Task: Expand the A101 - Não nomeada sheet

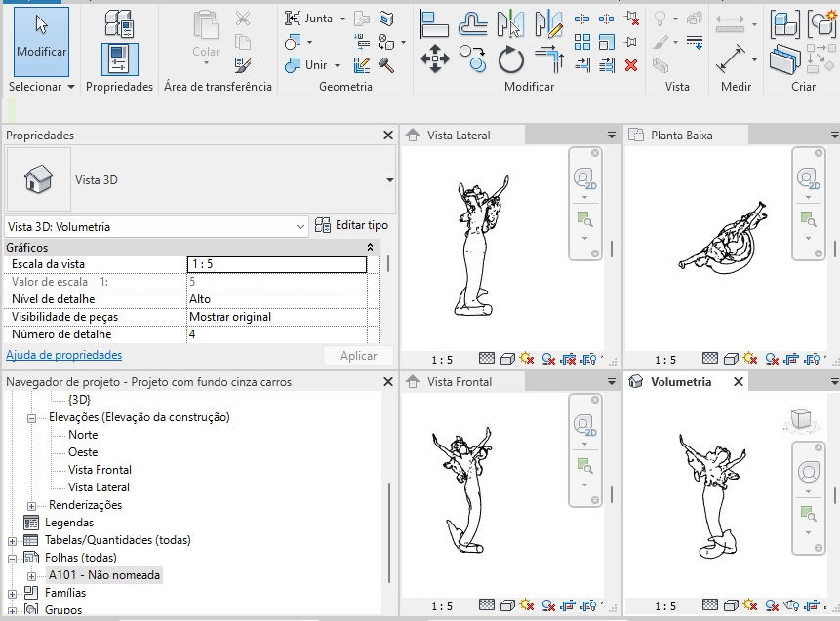Action: (31, 576)
